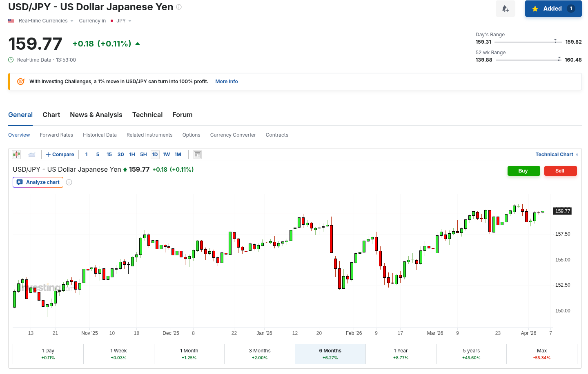Follow the More Info link

pyautogui.click(x=227, y=82)
